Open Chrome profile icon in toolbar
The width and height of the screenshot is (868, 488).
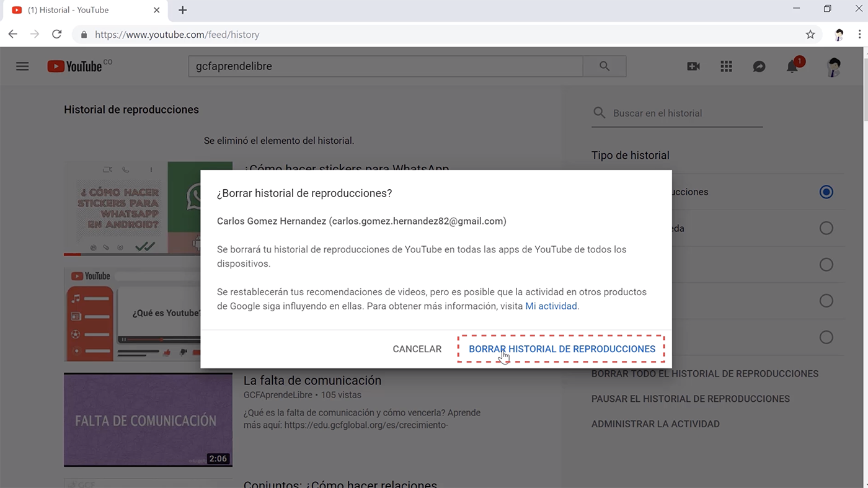coord(839,35)
